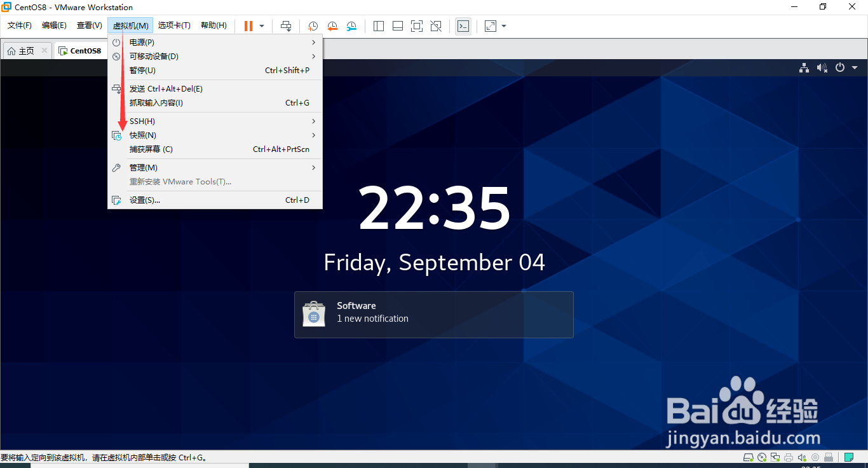The height and width of the screenshot is (468, 868).
Task: Expand 管理(M) submenu
Action: click(215, 167)
